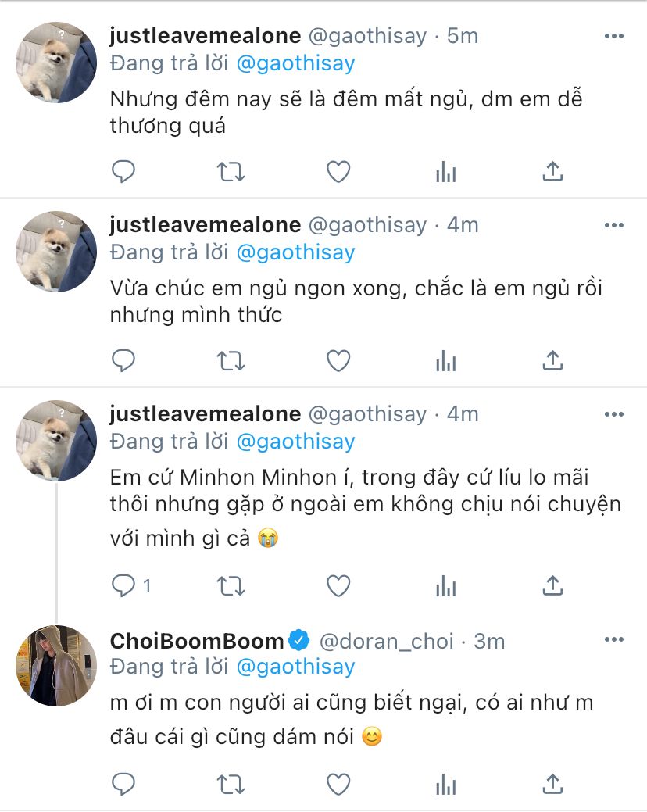Open more options on ChoiBoomBoom's reply
The height and width of the screenshot is (812, 647).
point(615,641)
